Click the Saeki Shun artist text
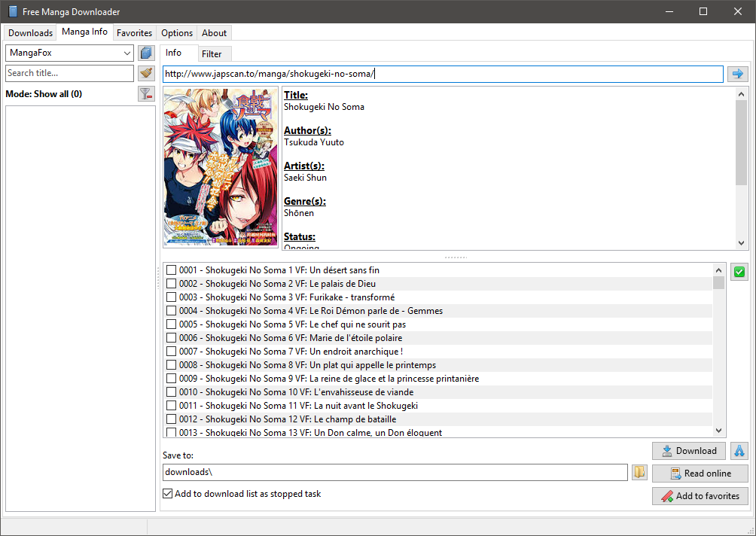756x536 pixels. point(305,178)
